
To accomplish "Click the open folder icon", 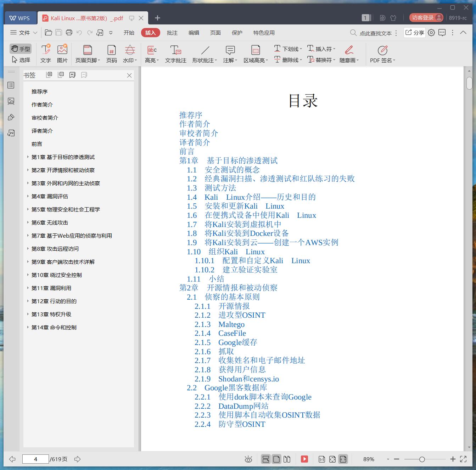I will [x=49, y=33].
